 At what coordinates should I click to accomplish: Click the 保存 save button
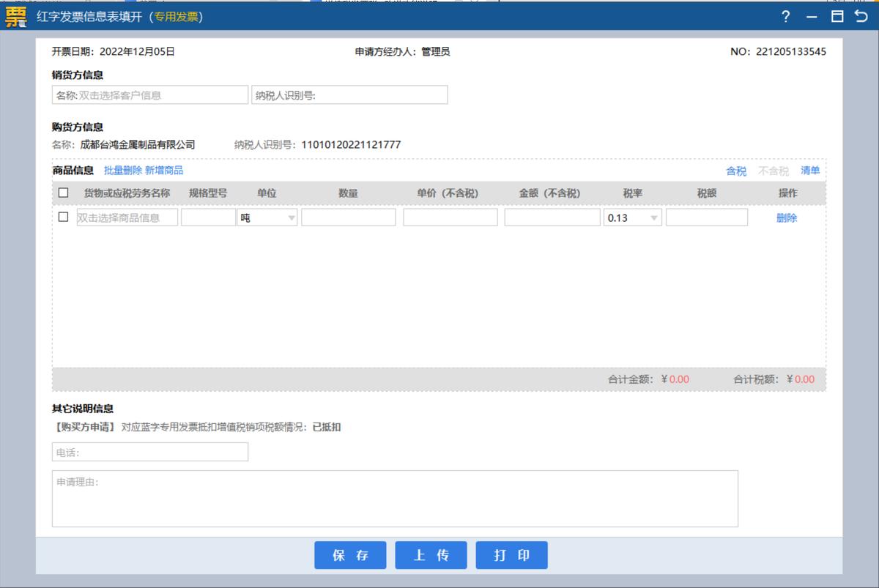pos(350,555)
